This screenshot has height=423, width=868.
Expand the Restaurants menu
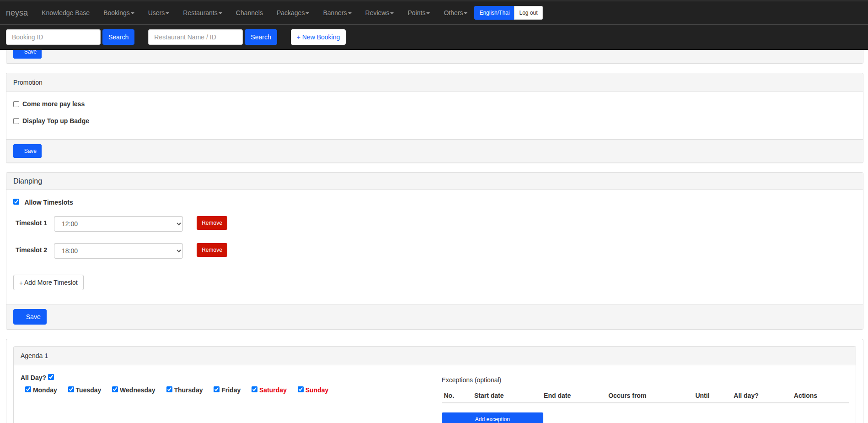click(x=202, y=13)
